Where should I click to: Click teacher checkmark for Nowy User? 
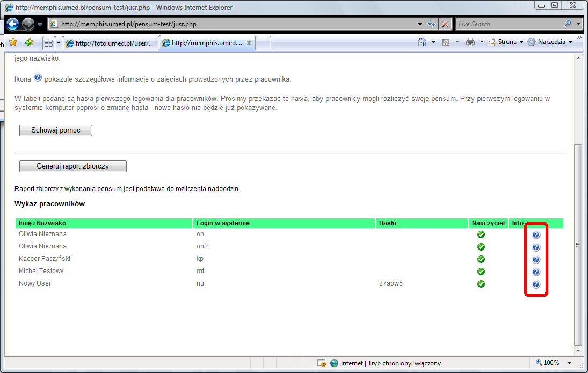point(481,284)
